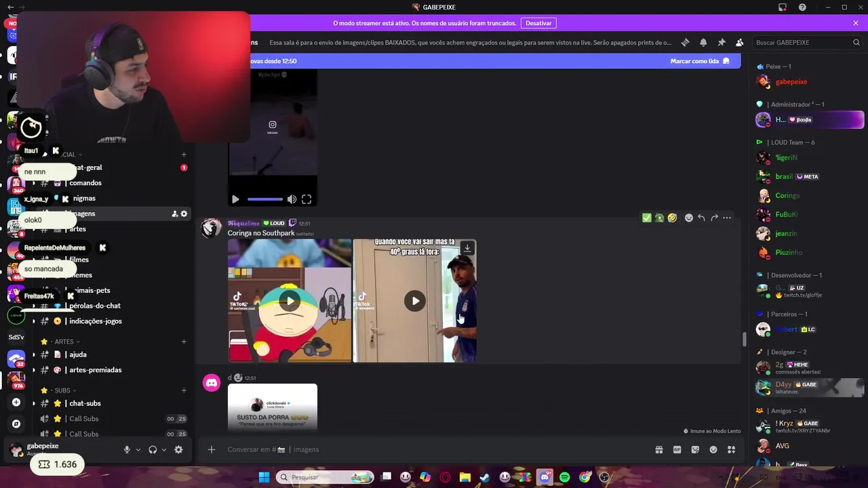868x488 pixels.
Task: Click Desativar streamer mode button
Action: (x=538, y=23)
